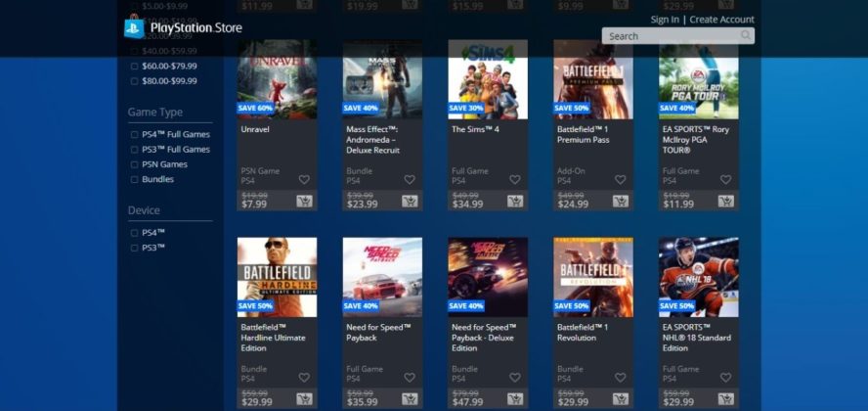
Task: Add Unravel to cart
Action: click(304, 201)
